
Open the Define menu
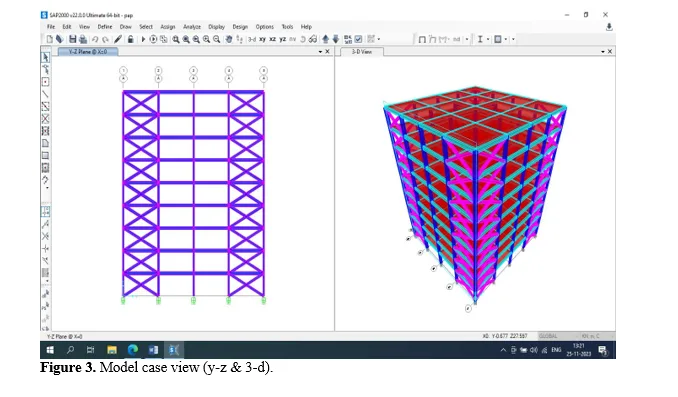pos(105,27)
